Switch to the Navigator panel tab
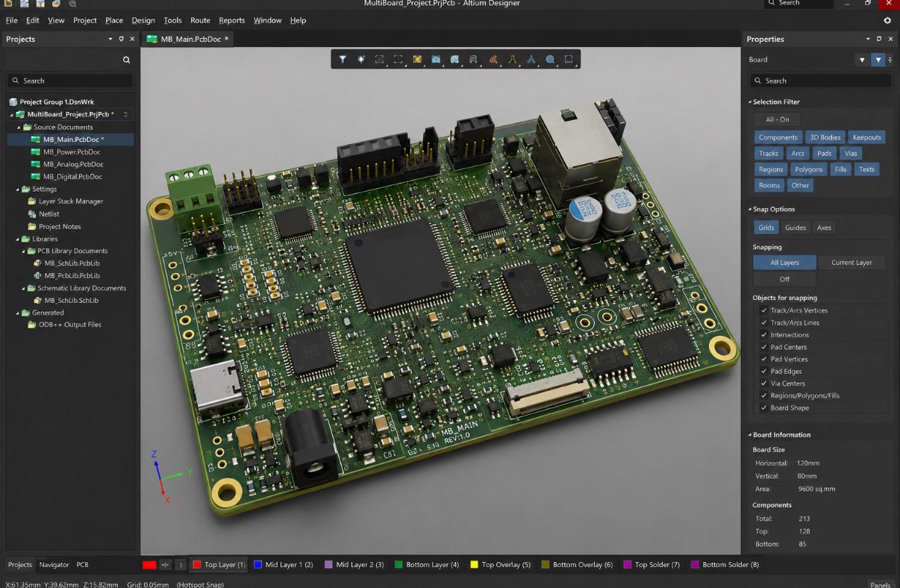 point(54,565)
